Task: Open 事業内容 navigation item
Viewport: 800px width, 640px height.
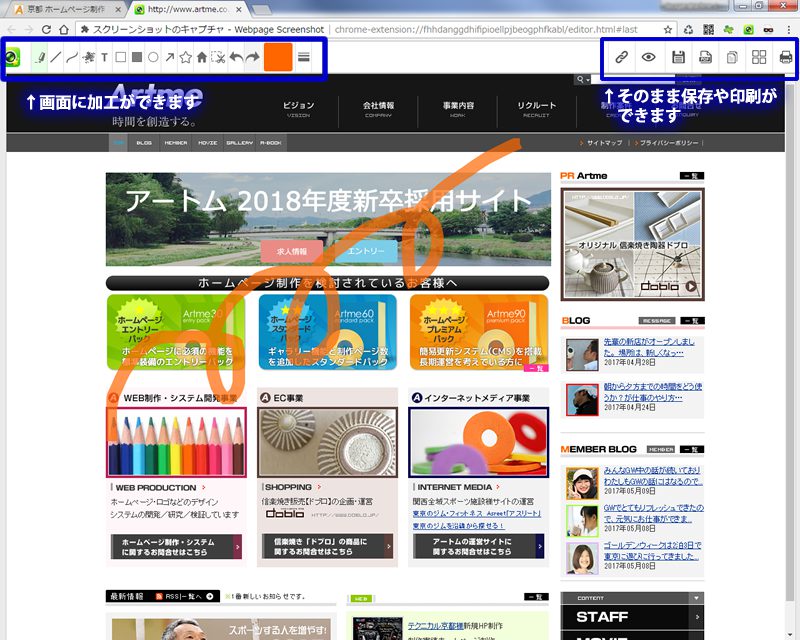Action: click(x=458, y=109)
